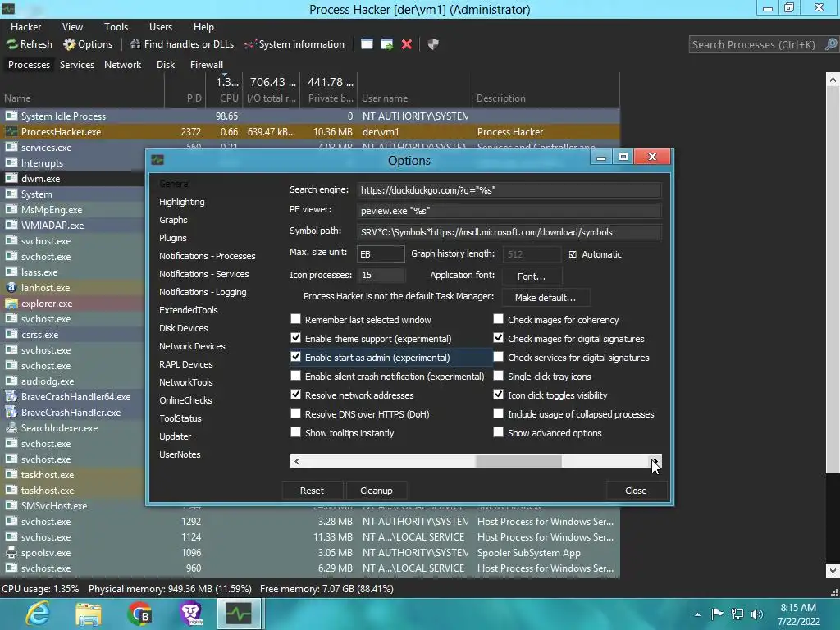The image size is (840, 630).
Task: Open the Users menu
Action: [x=161, y=27]
